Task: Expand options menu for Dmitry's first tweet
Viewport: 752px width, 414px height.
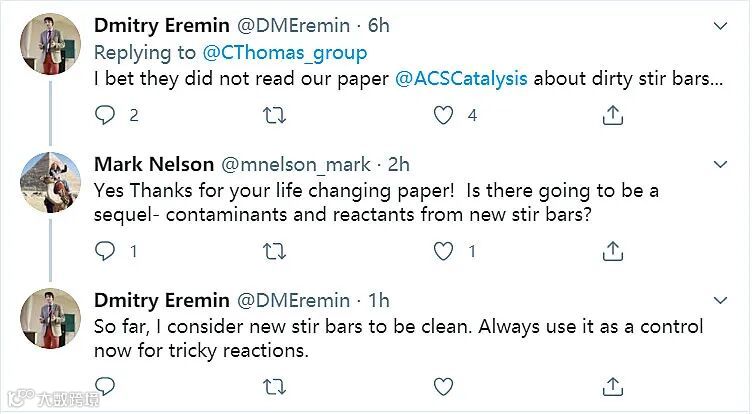Action: click(718, 26)
